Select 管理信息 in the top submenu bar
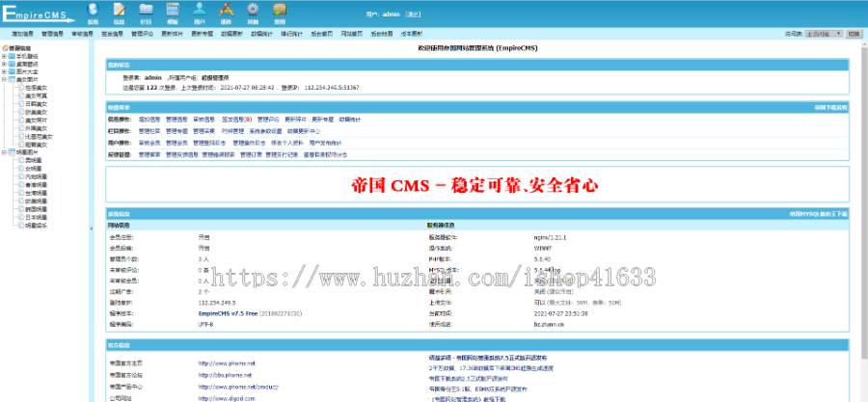This screenshot has height=402, width=868. 53,34
